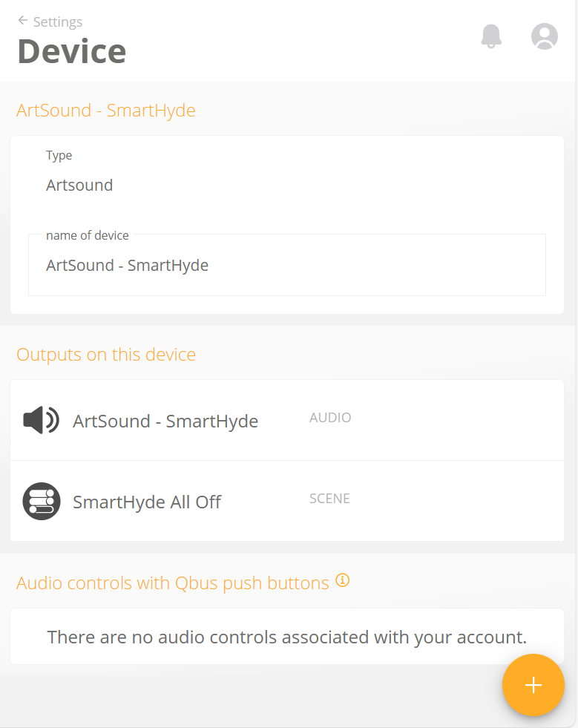This screenshot has height=728, width=578.
Task: Click the AUDIO type label
Action: [330, 417]
